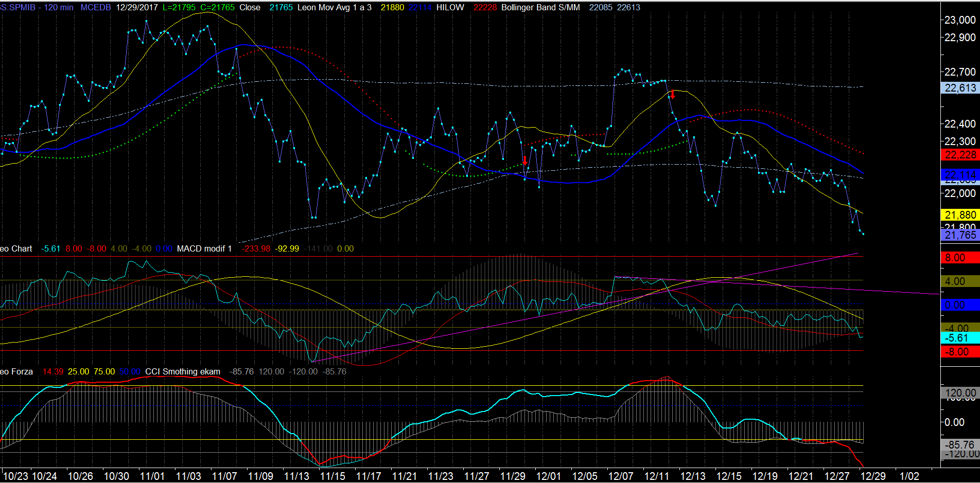This screenshot has height=483, width=980.
Task: Click the red -8.00 oscillator axis marker
Action: point(960,352)
